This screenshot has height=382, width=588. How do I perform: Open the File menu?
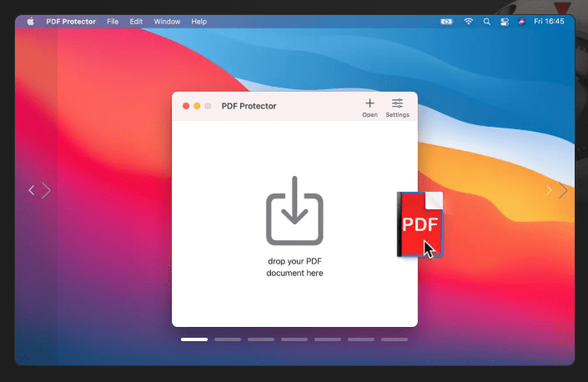point(113,22)
